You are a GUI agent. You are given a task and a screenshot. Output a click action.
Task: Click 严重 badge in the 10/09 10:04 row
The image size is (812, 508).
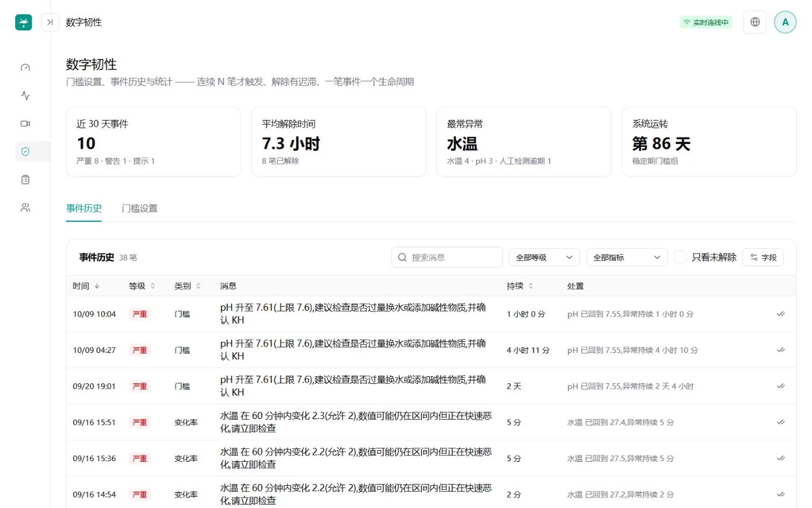point(140,314)
